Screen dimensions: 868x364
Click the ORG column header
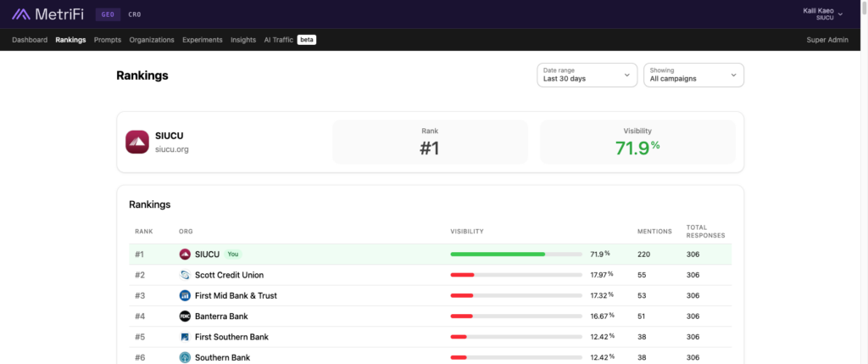(x=186, y=231)
